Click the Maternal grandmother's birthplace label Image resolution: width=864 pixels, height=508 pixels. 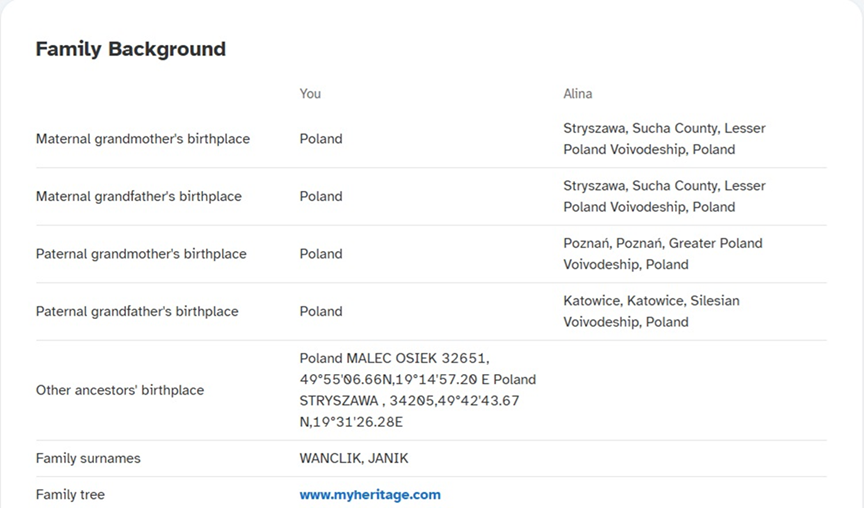pyautogui.click(x=143, y=139)
